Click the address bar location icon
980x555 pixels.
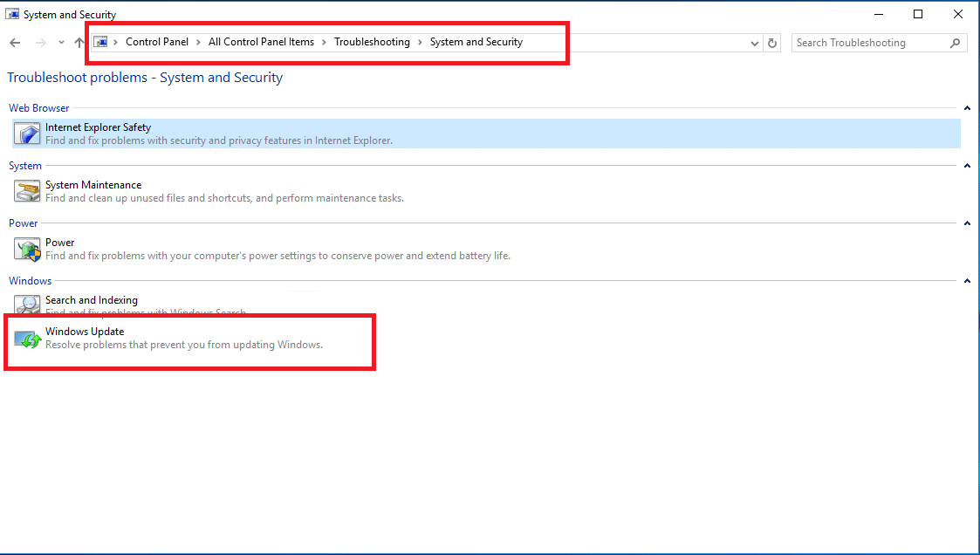tap(100, 42)
